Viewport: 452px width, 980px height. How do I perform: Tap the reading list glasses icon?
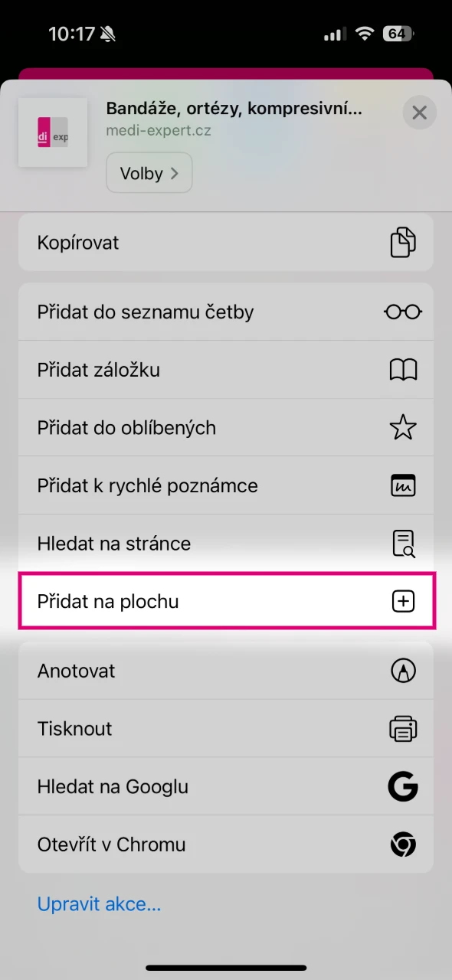[x=403, y=312]
